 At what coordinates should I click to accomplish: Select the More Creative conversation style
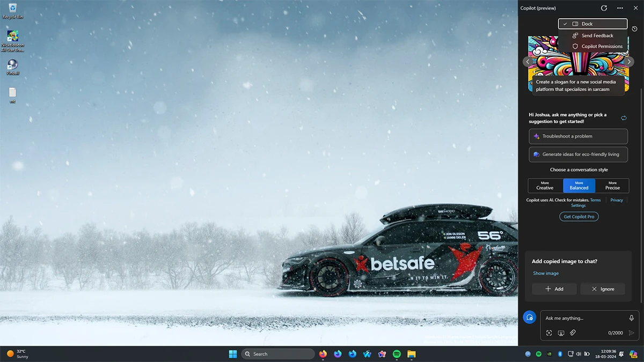tap(544, 186)
